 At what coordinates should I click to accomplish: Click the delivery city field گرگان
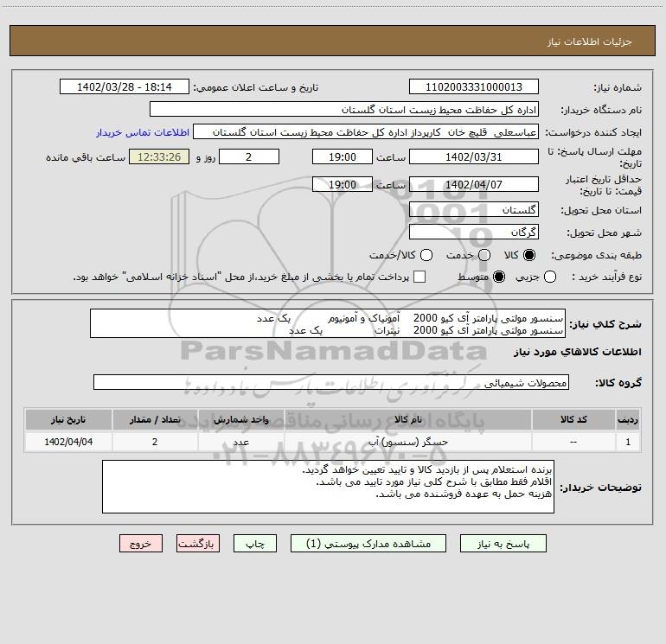click(x=474, y=233)
